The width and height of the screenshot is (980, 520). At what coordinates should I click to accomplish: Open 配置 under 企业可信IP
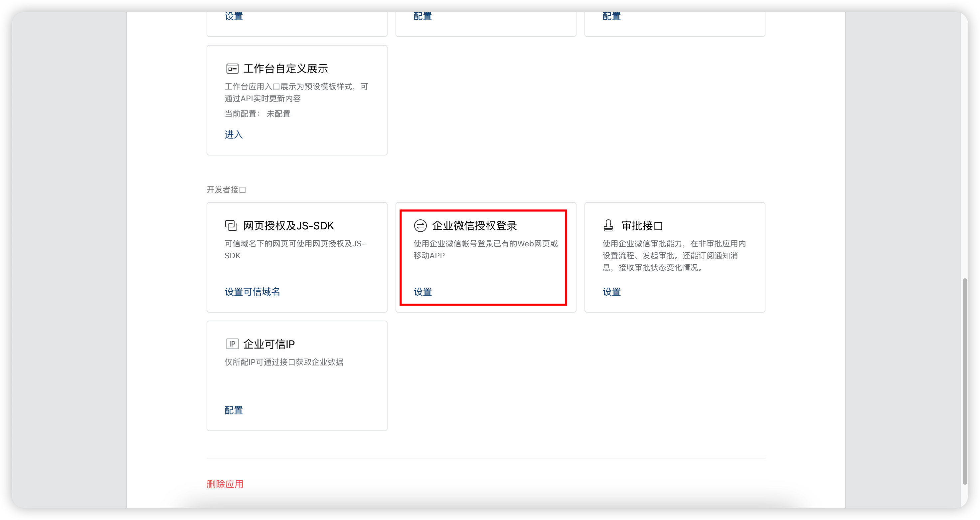pos(234,410)
